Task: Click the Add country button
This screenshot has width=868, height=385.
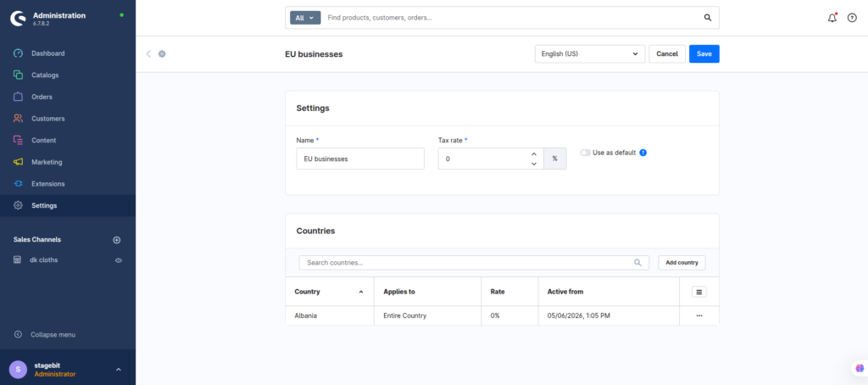Action: [x=682, y=263]
